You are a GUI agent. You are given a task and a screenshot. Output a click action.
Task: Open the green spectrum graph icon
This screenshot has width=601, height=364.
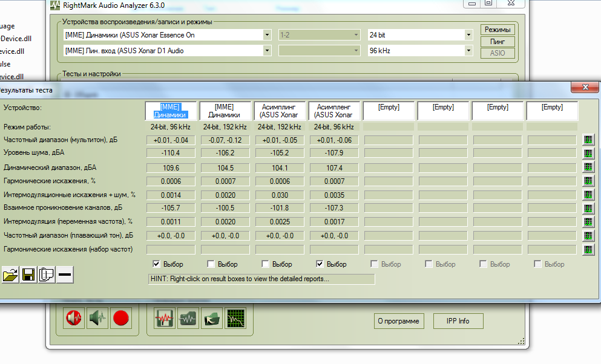coord(235,318)
